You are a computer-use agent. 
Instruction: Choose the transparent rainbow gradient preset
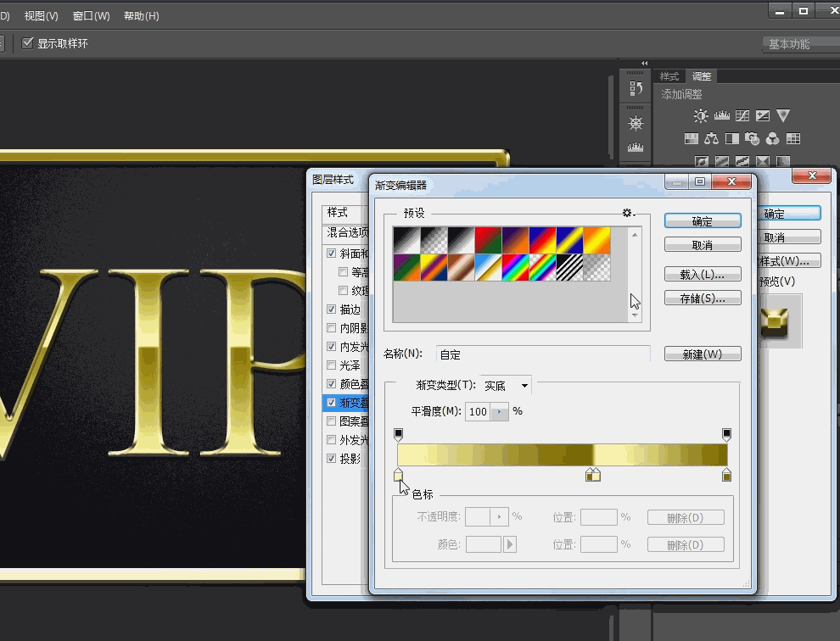tap(543, 267)
